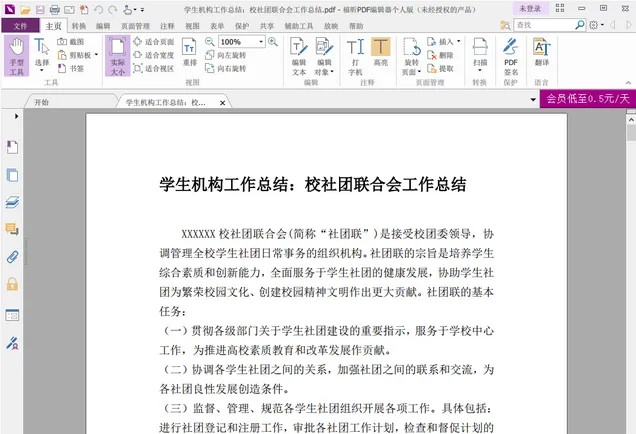
Task: Open the Bookmarks panel at the top of the left sidebar
Action: click(x=13, y=147)
